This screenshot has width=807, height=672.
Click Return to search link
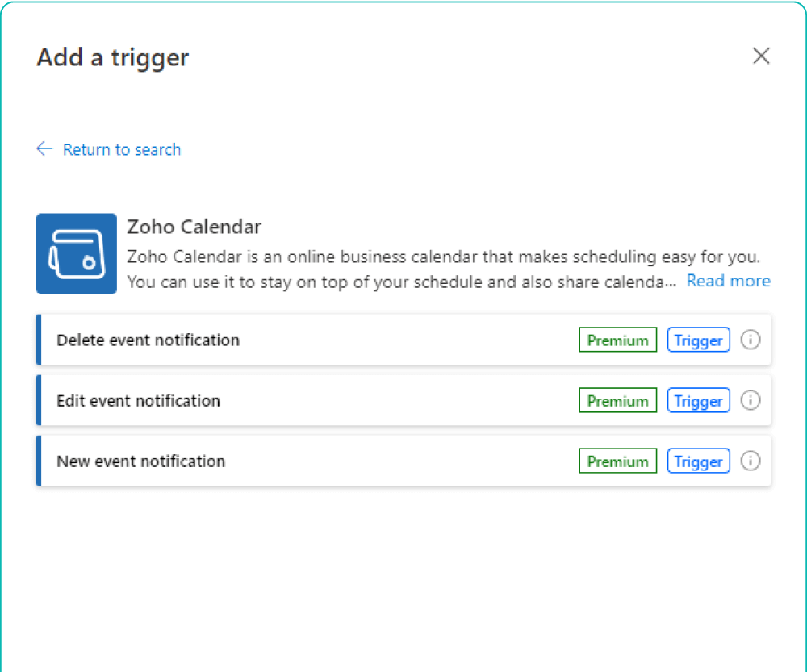(x=122, y=149)
